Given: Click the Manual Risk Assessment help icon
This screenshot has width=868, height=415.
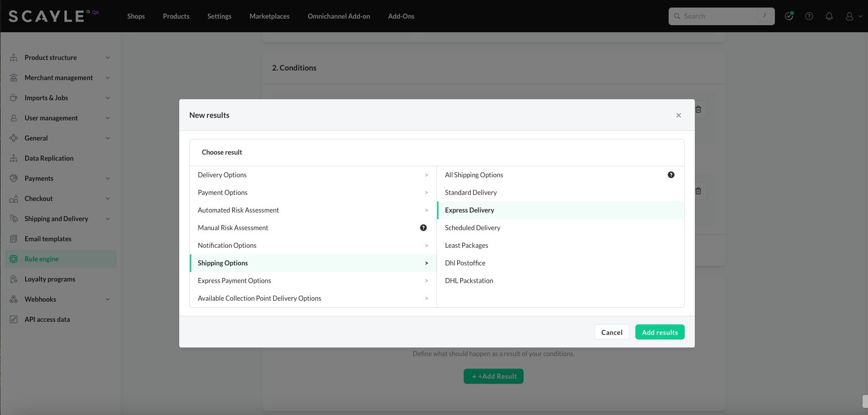Looking at the screenshot, I should (423, 228).
